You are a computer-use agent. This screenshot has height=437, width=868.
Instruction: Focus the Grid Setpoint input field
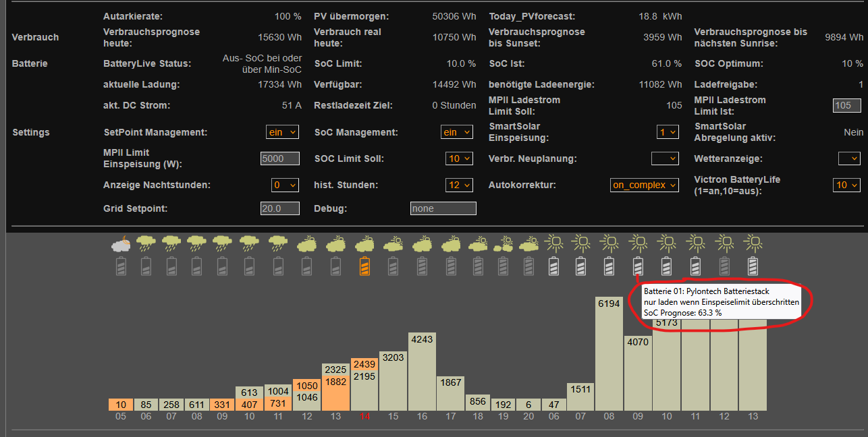tap(280, 208)
